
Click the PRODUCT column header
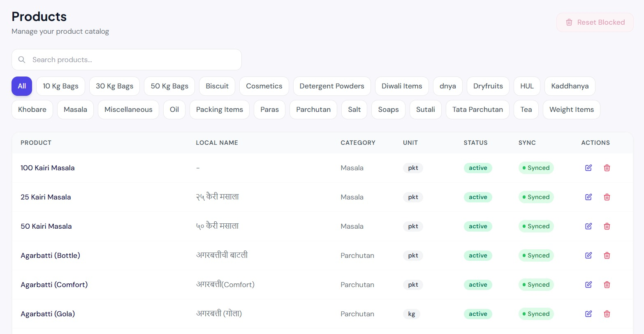[36, 143]
